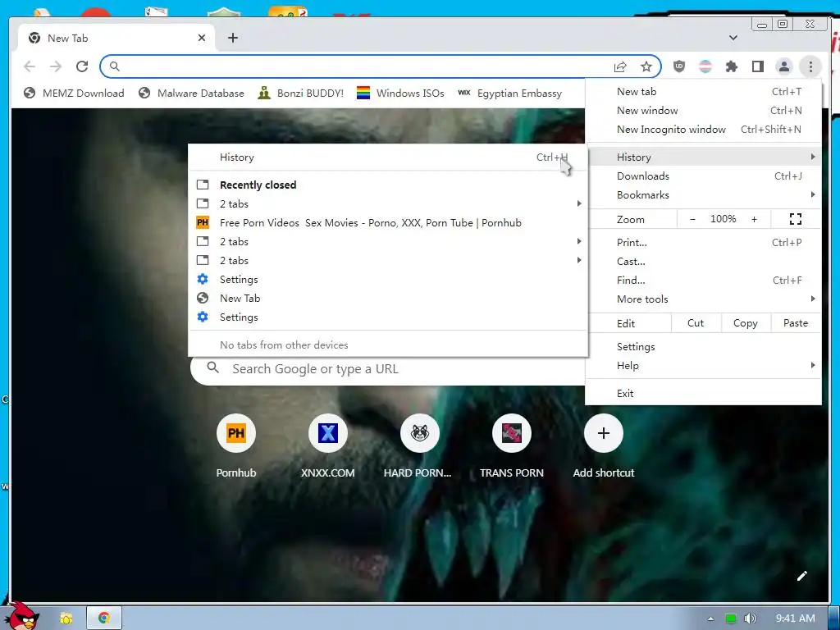Select New Incognito window menu entry

pos(703,129)
